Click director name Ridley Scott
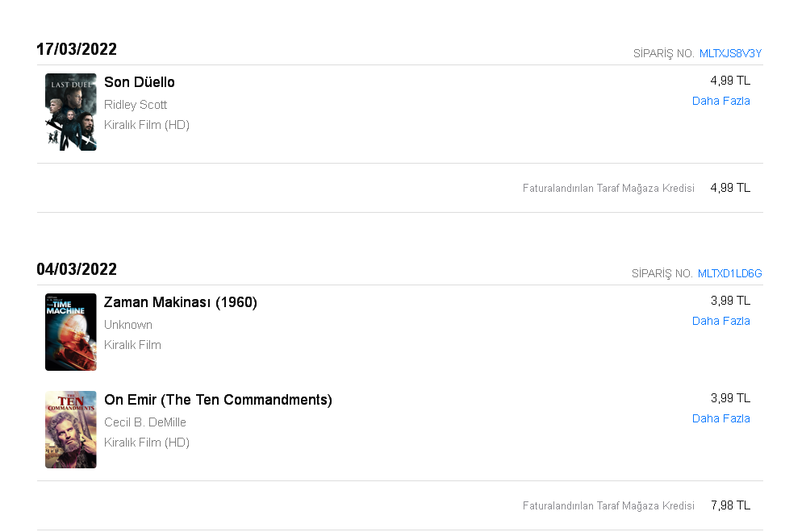The height and width of the screenshot is (532, 806). click(136, 105)
